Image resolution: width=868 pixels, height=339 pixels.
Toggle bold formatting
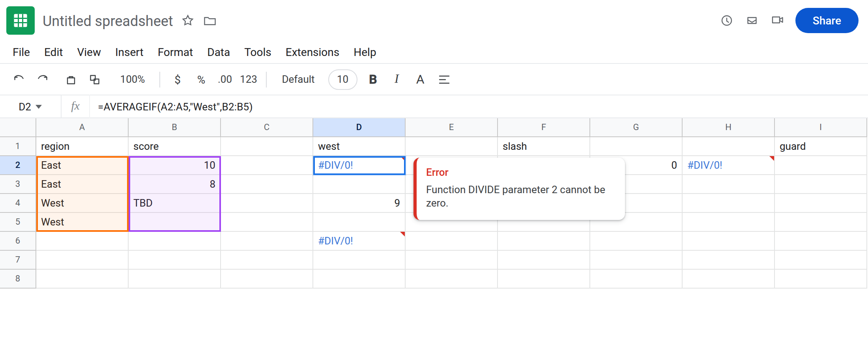click(x=373, y=80)
